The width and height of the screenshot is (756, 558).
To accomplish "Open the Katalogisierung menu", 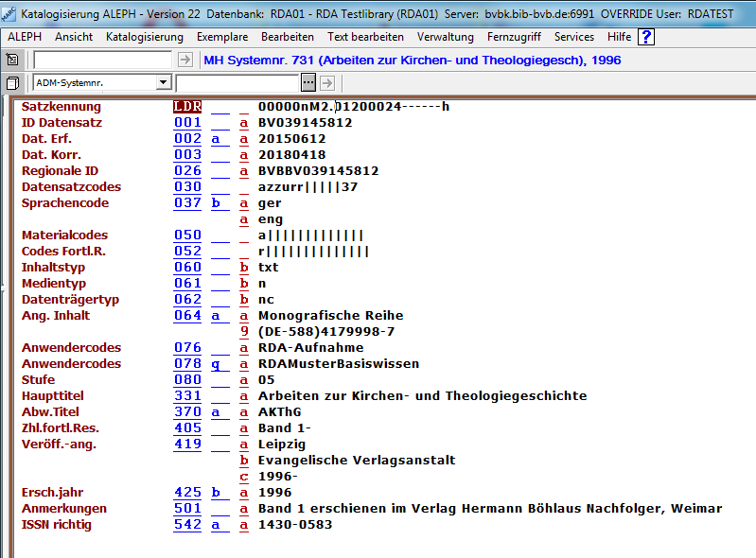I will 145,37.
